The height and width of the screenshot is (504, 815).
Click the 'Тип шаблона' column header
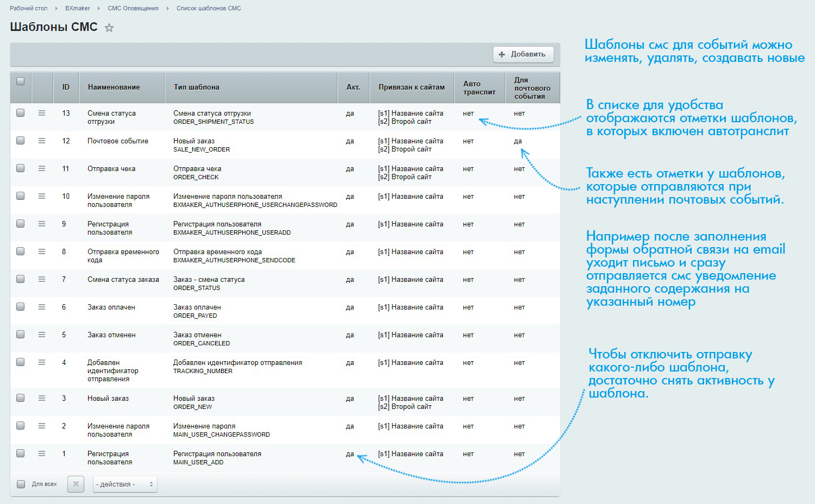click(197, 87)
